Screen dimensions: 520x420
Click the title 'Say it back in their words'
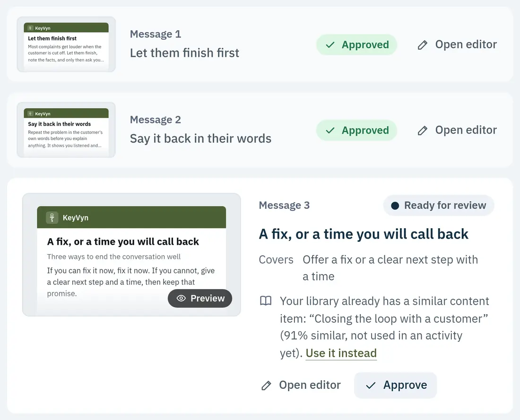click(x=200, y=138)
